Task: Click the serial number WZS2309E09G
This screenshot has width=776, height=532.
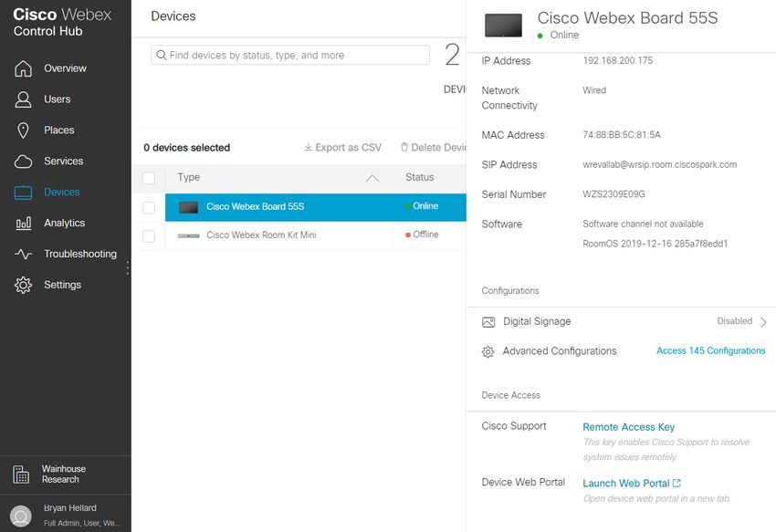Action: pyautogui.click(x=613, y=194)
